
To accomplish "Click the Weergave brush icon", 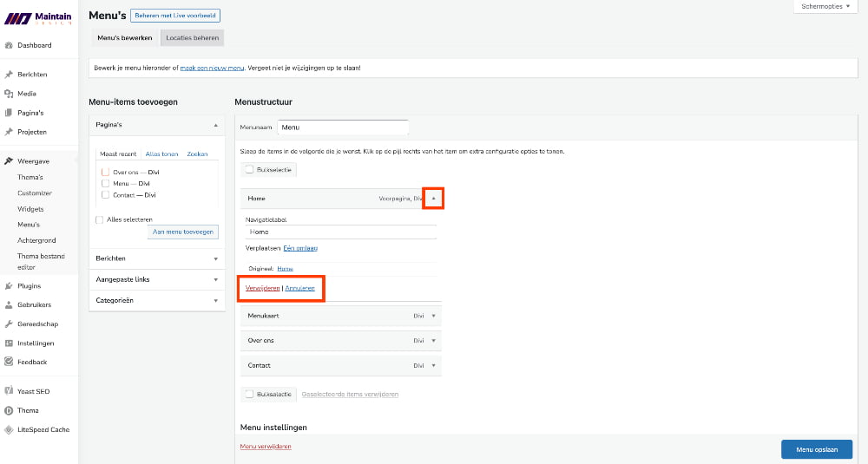I will pos(9,161).
